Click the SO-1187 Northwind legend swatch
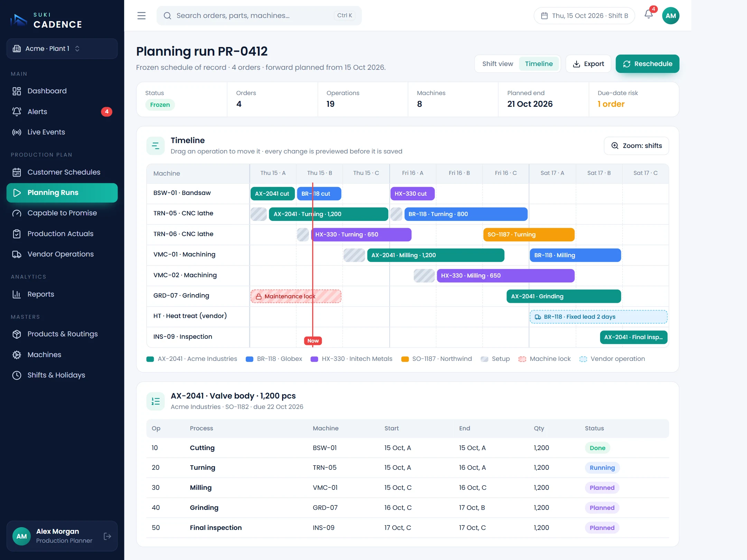 coord(405,359)
